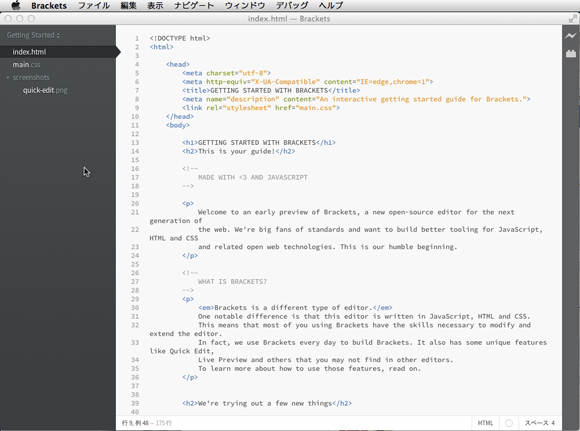580x431 pixels.
Task: Click the WHAT IS BRACKETS? comment
Action: point(232,282)
